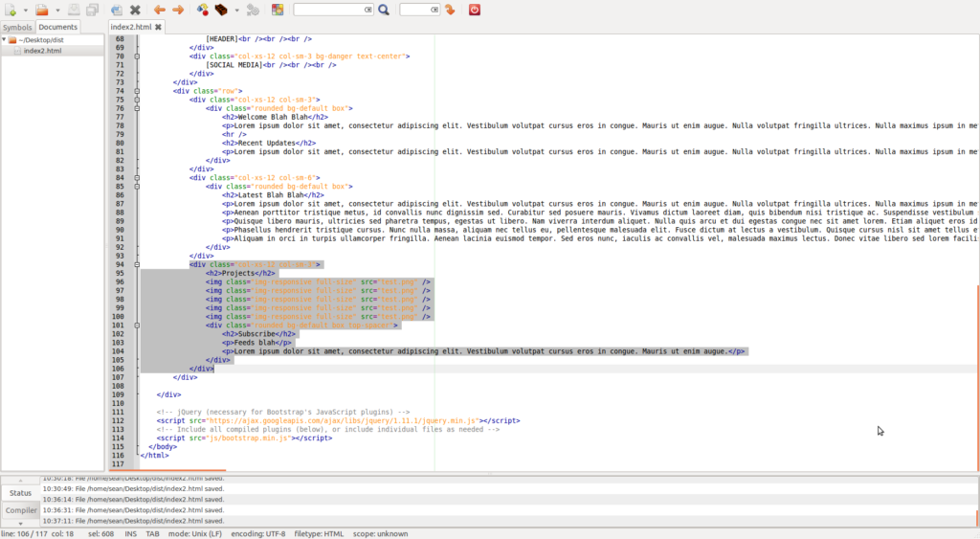
Task: Navigate back with the left arrow
Action: coord(160,10)
